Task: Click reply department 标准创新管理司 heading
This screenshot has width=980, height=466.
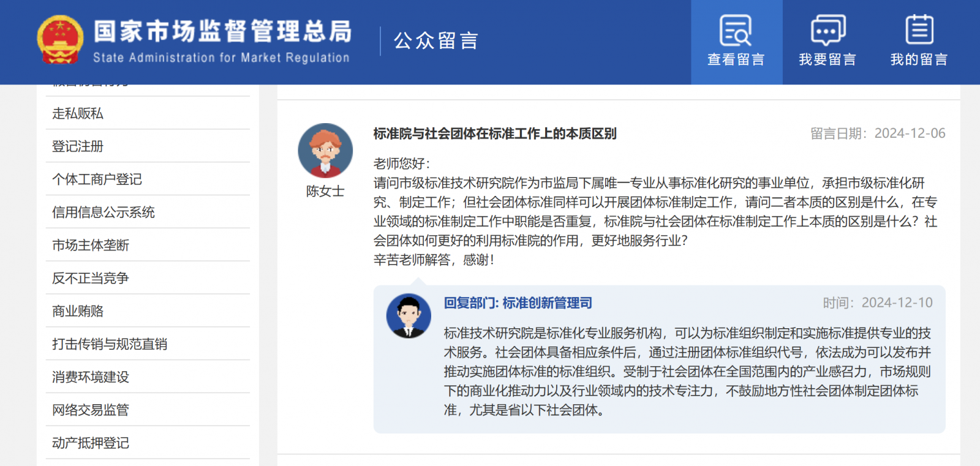Action: pos(518,303)
